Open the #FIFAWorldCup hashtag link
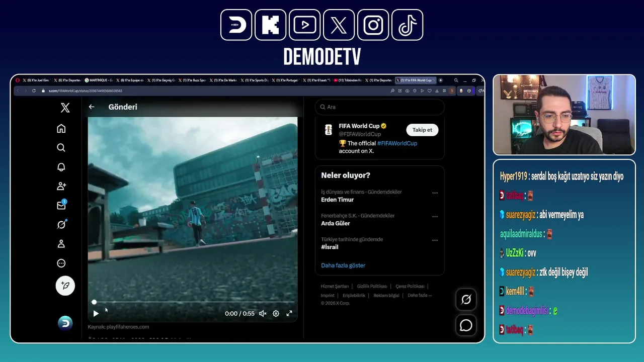644x362 pixels. [397, 143]
